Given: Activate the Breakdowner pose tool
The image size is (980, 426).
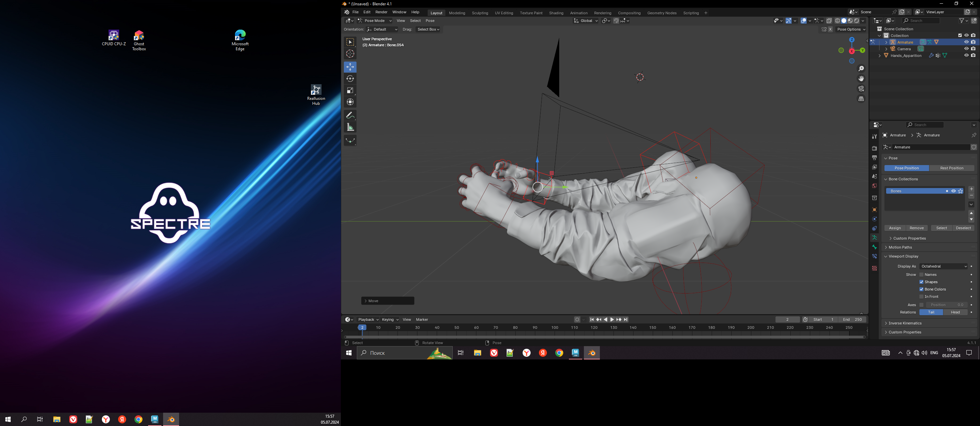Looking at the screenshot, I should click(x=350, y=140).
